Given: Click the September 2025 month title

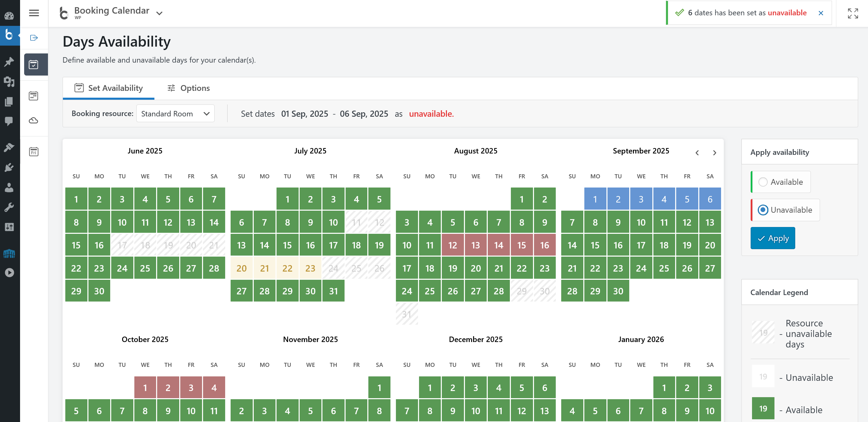Looking at the screenshot, I should [x=641, y=151].
